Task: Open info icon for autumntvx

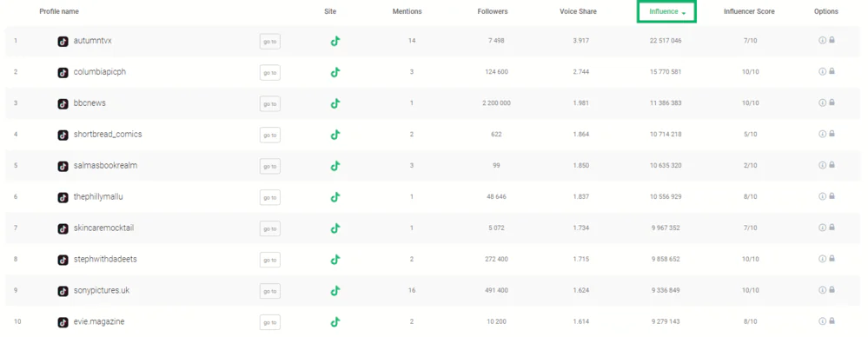Action: (822, 41)
